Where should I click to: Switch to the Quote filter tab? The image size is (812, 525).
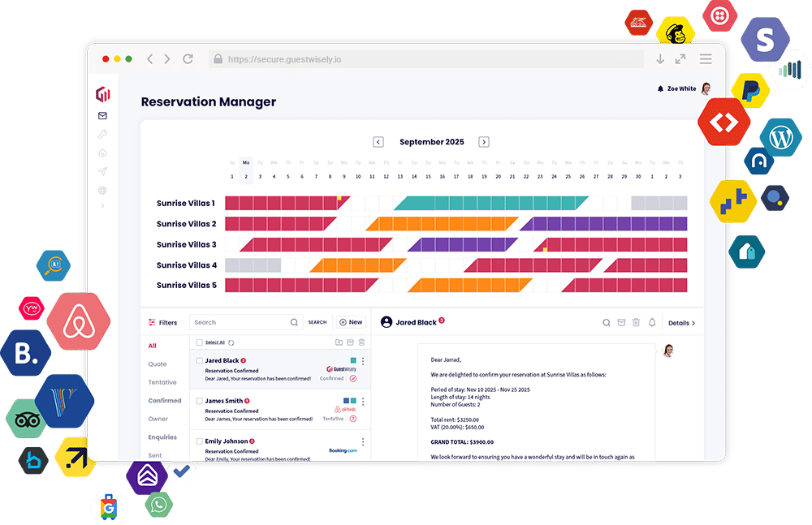(158, 364)
